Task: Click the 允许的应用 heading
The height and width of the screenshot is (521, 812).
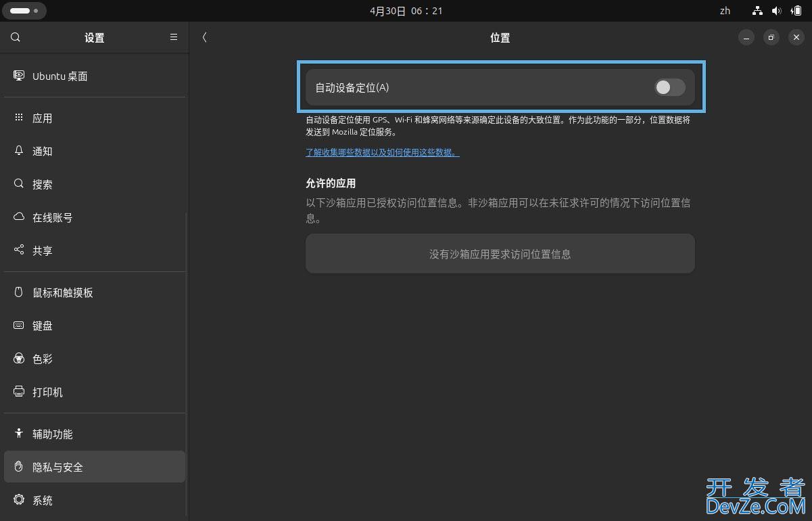Action: click(331, 183)
